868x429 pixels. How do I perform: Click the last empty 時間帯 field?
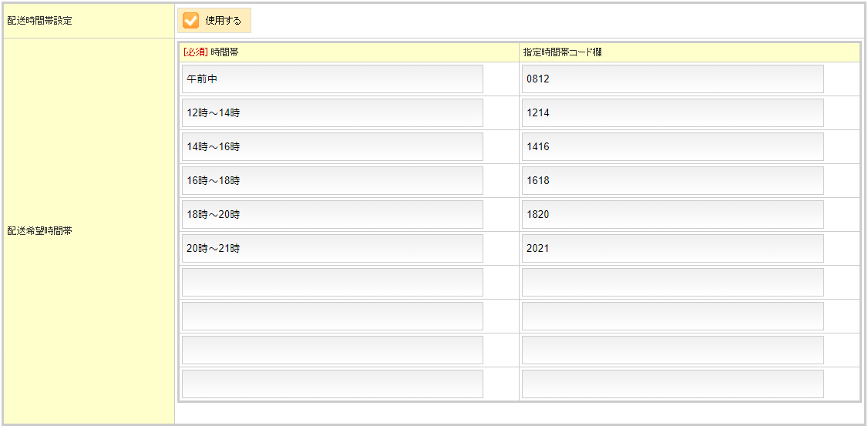pos(332,384)
